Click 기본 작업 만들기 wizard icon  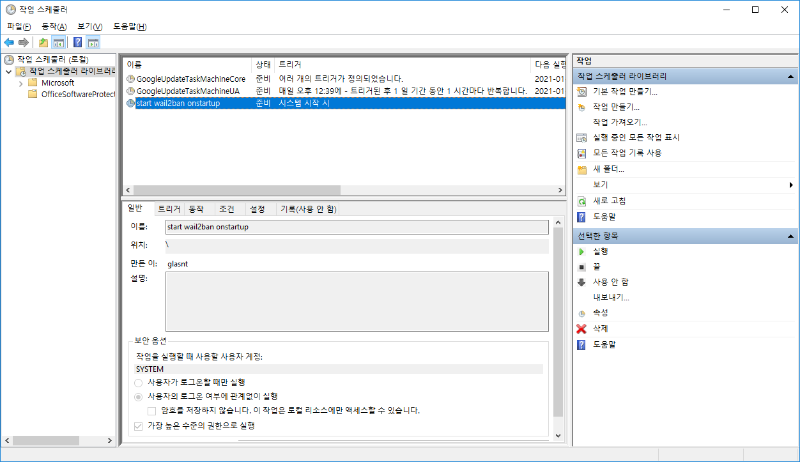tap(582, 91)
